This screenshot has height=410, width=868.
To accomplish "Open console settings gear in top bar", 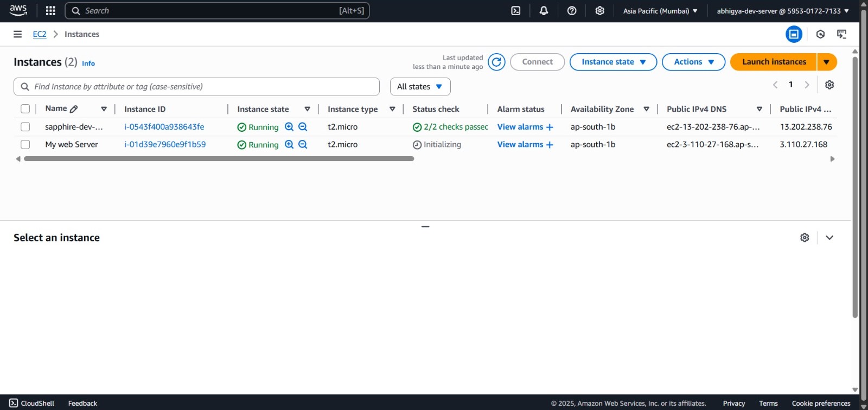I will pos(599,11).
